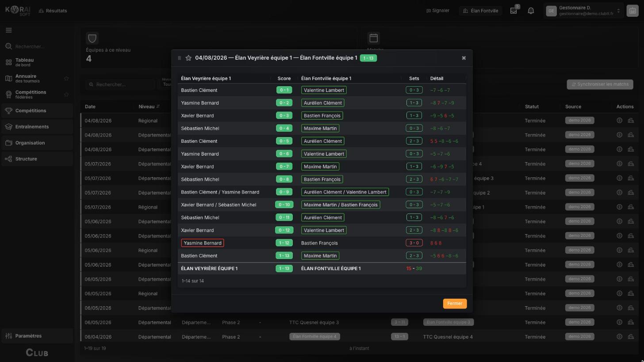Open the Élan Fontville club selector
The width and height of the screenshot is (644, 362).
pos(480,11)
